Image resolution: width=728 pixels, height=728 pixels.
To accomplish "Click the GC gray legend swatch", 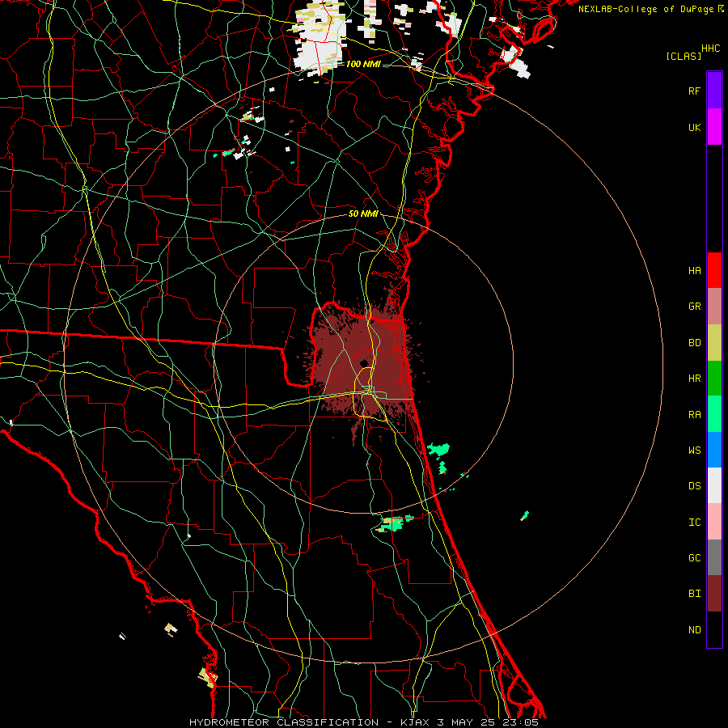I will point(714,557).
